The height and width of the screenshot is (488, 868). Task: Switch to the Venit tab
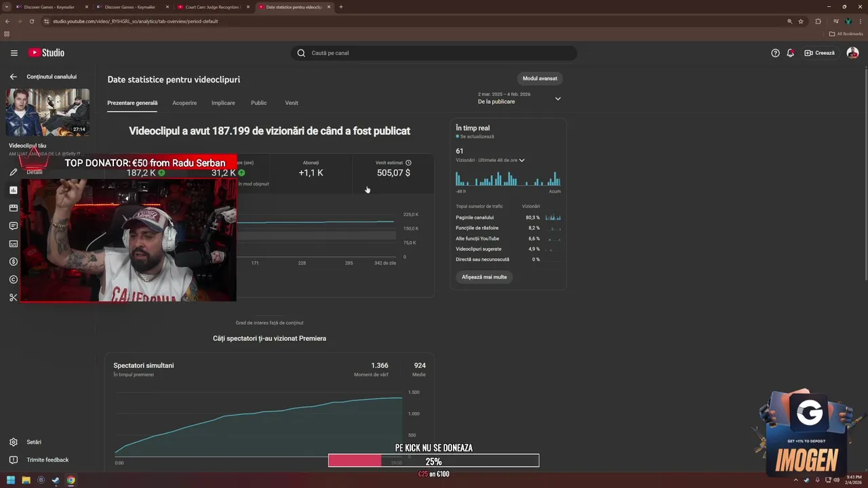[292, 103]
